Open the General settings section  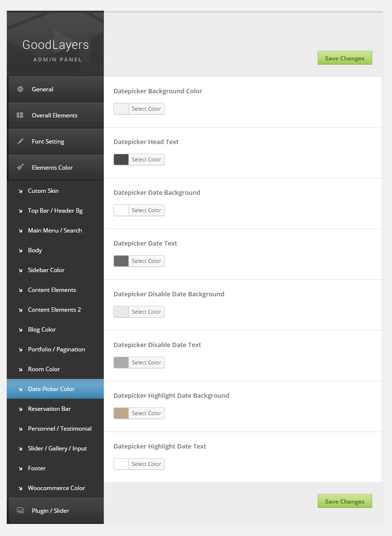point(56,89)
